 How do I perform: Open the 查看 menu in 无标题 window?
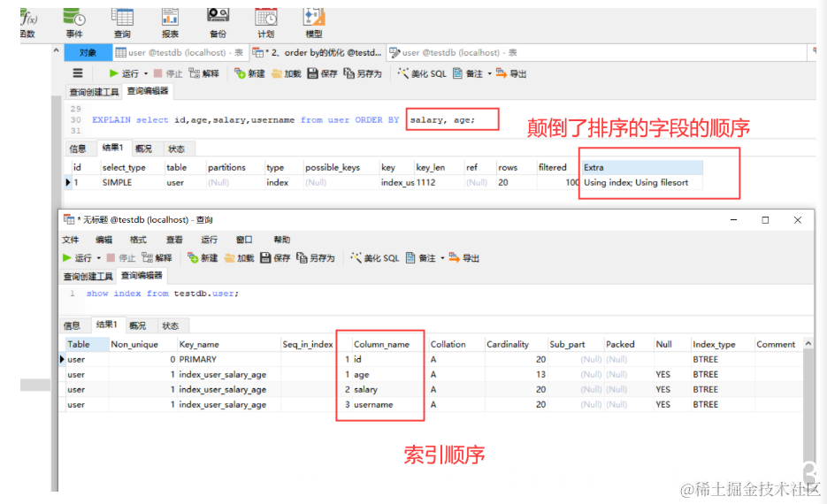(x=174, y=240)
